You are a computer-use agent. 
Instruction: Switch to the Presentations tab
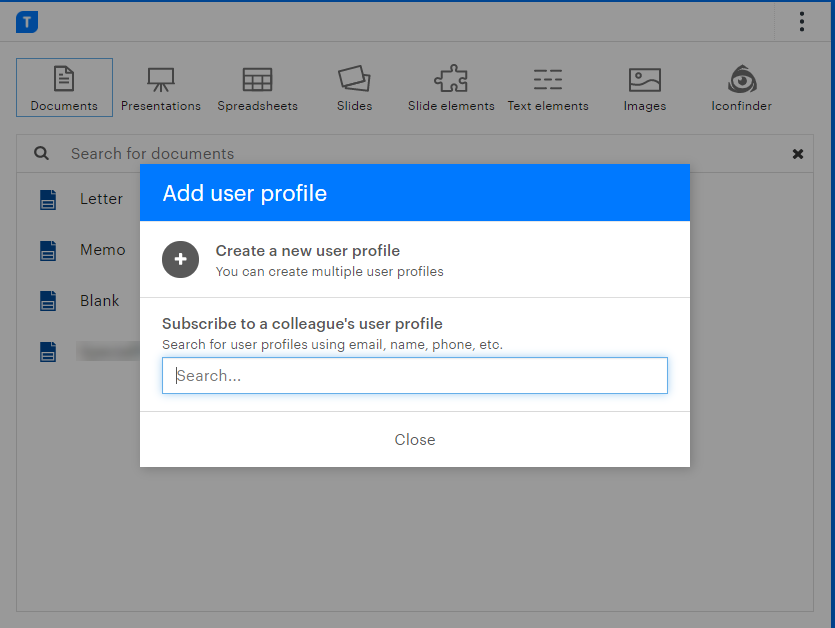tap(160, 87)
